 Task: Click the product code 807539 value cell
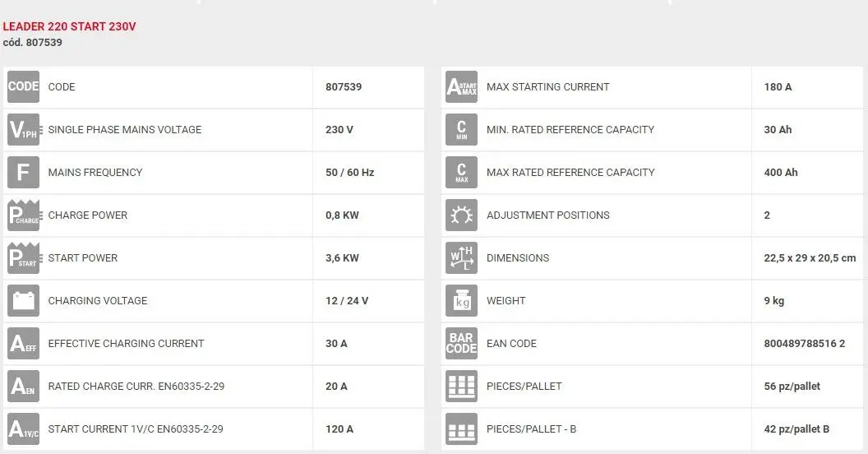point(344,86)
